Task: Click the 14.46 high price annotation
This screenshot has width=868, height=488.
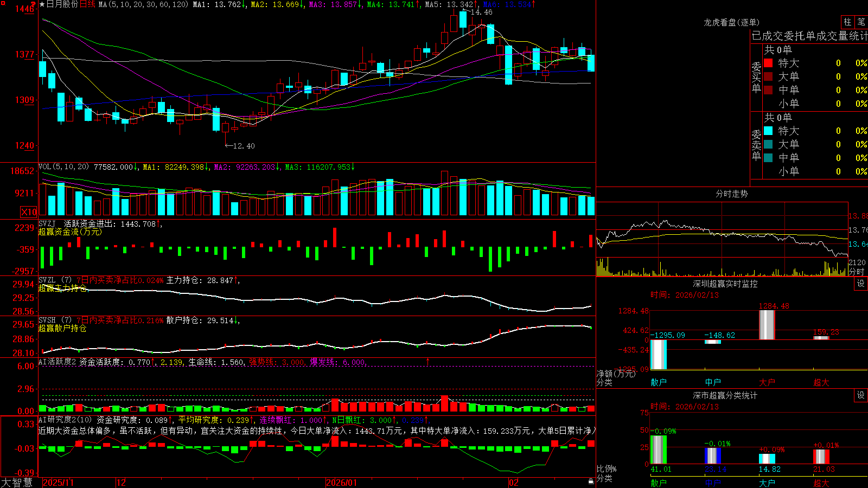Action: point(482,12)
